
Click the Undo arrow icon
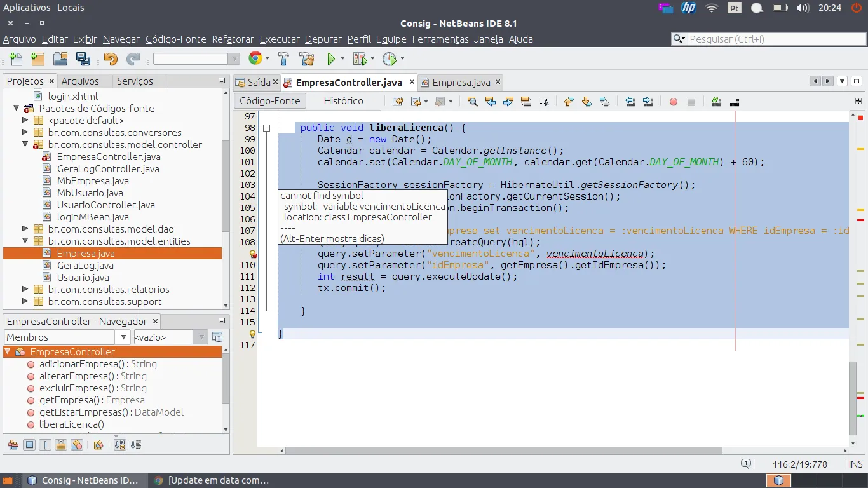111,59
